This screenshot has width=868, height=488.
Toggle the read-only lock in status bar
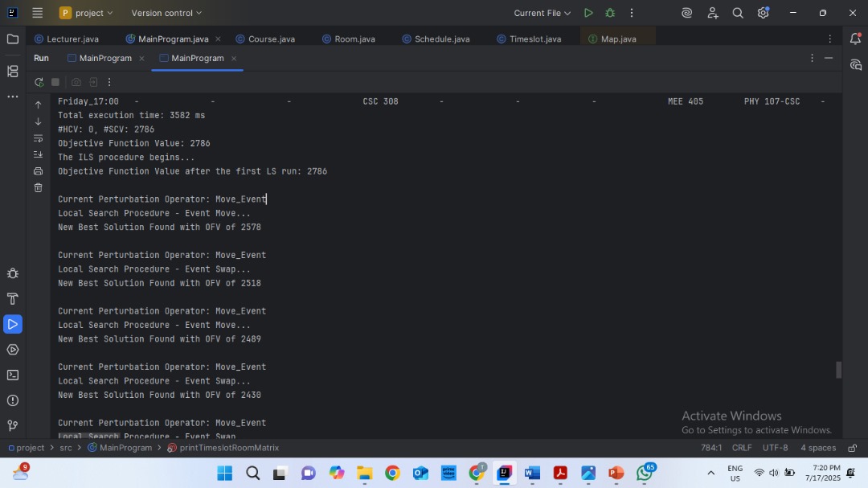(x=852, y=448)
